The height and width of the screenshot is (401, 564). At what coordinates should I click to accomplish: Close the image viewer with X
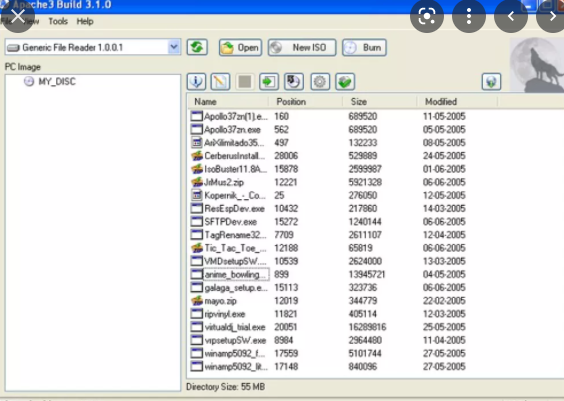[18, 16]
